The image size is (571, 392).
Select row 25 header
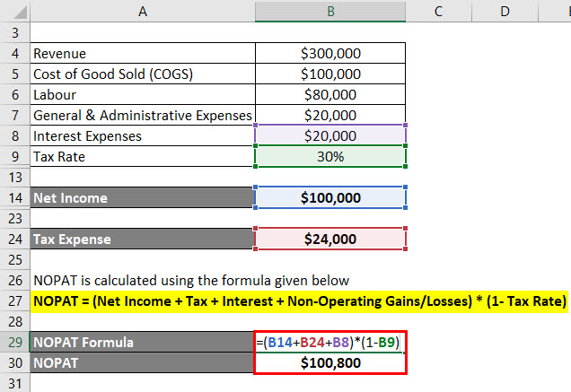coord(15,260)
